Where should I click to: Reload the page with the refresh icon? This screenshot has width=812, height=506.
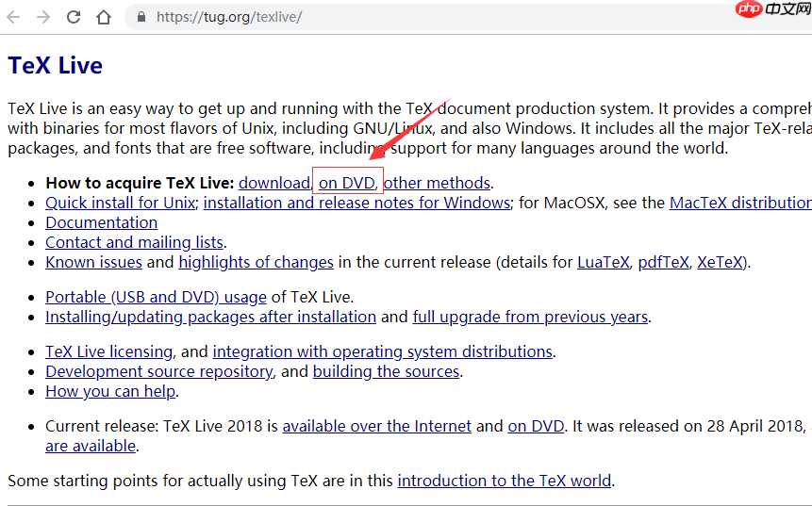[74, 17]
